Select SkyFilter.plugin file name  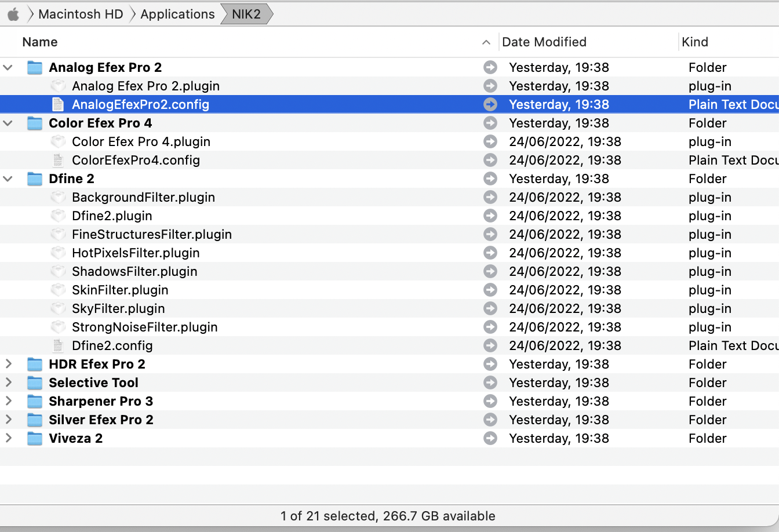[119, 308]
